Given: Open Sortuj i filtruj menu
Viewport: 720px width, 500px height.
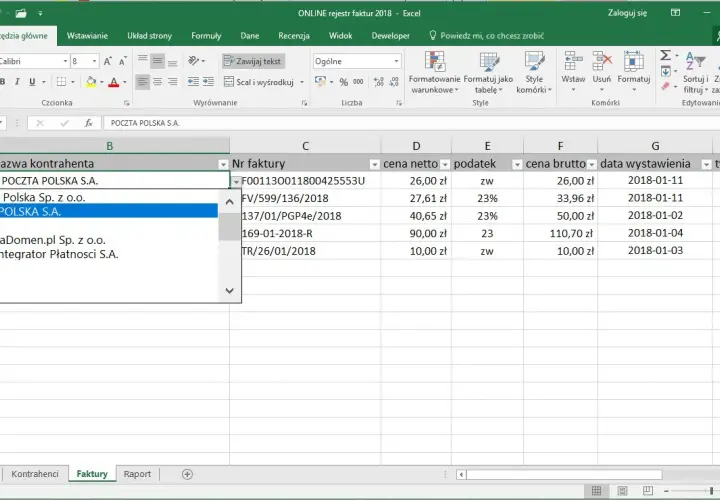Looking at the screenshot, I should point(696,73).
